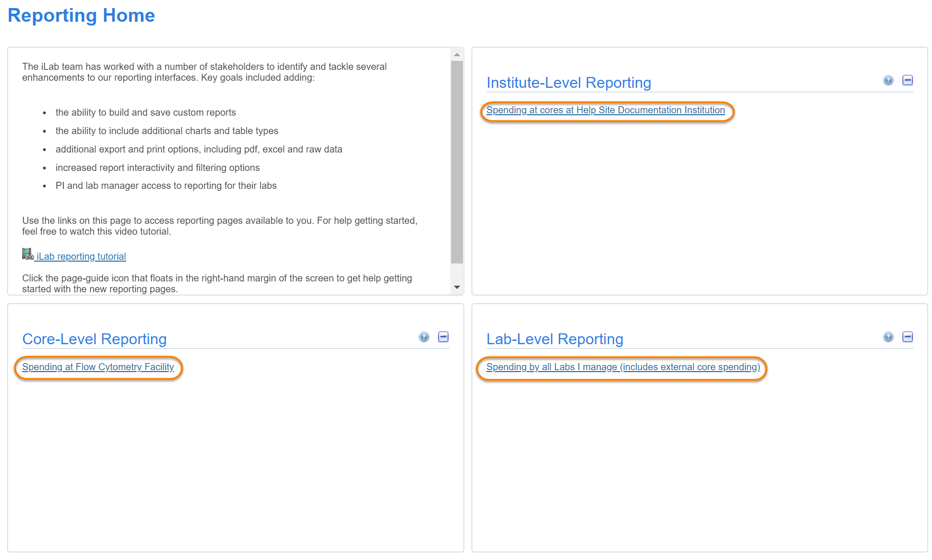Click the intro panel scroll-down arrow
This screenshot has height=560, width=932.
pos(457,287)
